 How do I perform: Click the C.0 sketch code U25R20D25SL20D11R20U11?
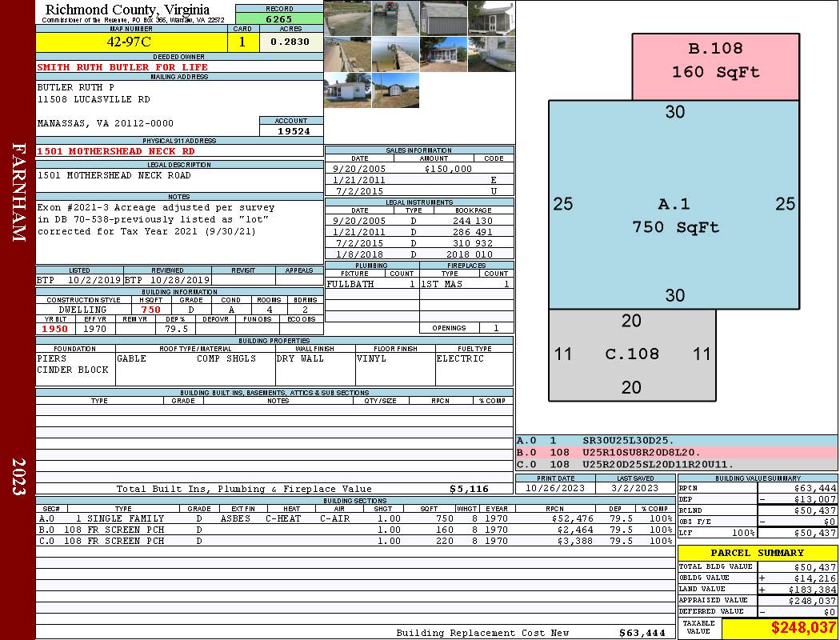(x=658, y=464)
